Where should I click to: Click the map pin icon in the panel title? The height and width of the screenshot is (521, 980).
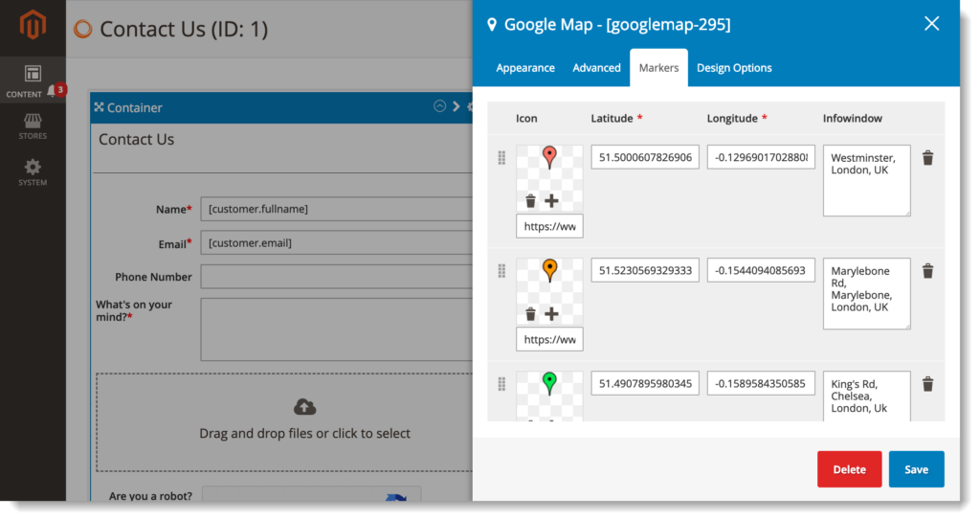[492, 24]
